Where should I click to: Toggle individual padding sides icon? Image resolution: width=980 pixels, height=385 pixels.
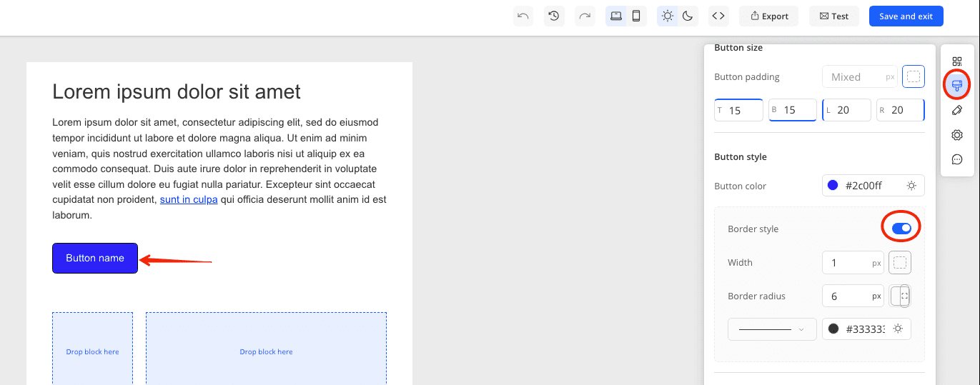[914, 76]
